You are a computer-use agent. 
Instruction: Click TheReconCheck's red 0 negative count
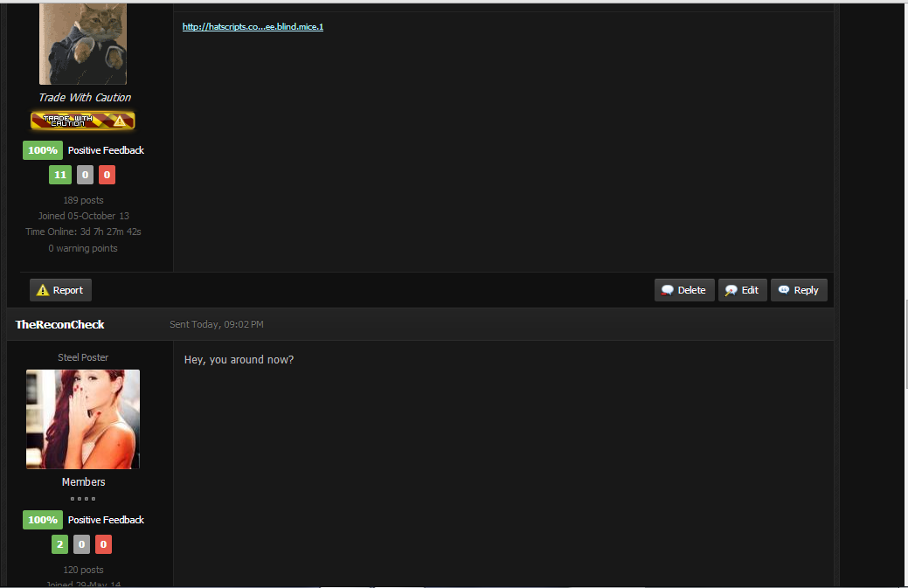[103, 544]
